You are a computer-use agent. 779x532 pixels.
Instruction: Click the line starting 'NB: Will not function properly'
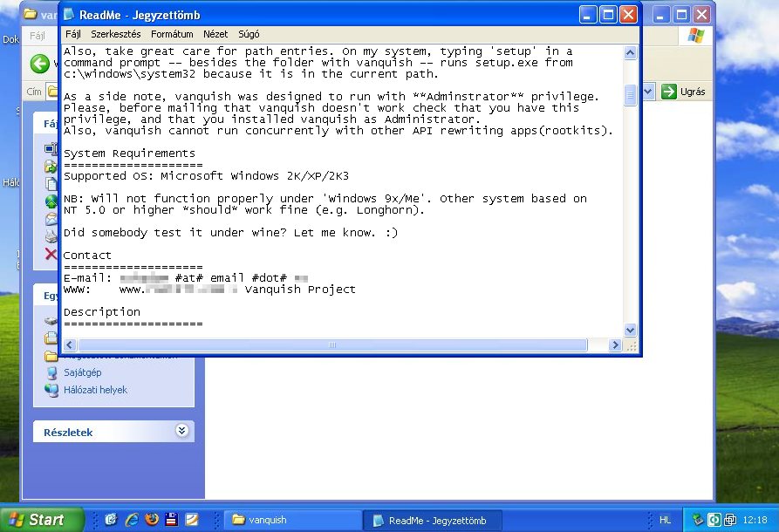pos(325,199)
